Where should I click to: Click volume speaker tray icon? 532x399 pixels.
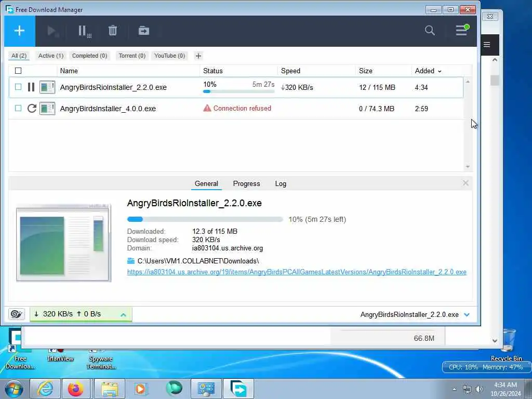tap(479, 389)
